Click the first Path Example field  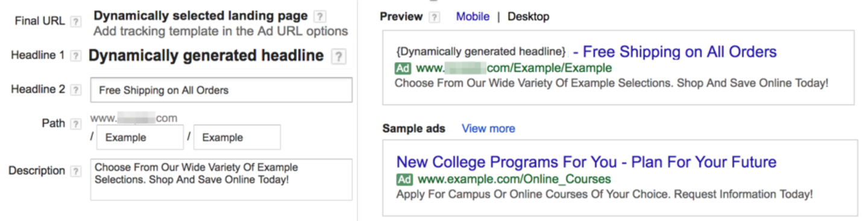point(140,137)
